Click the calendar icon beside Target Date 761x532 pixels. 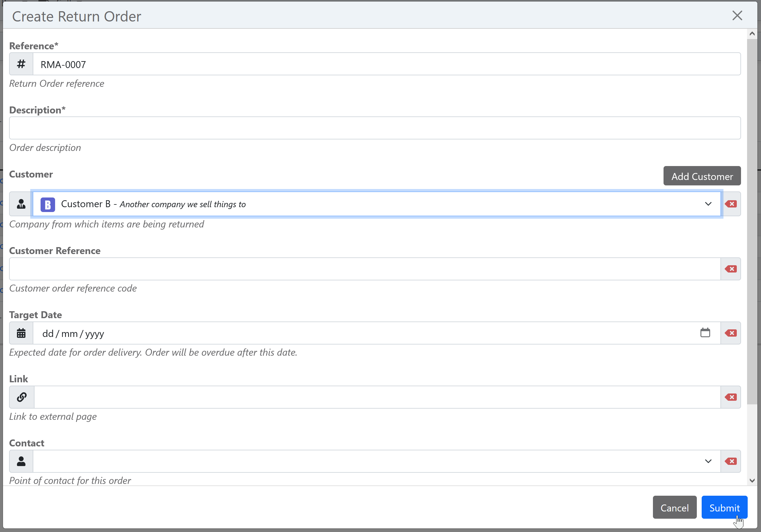tap(21, 333)
